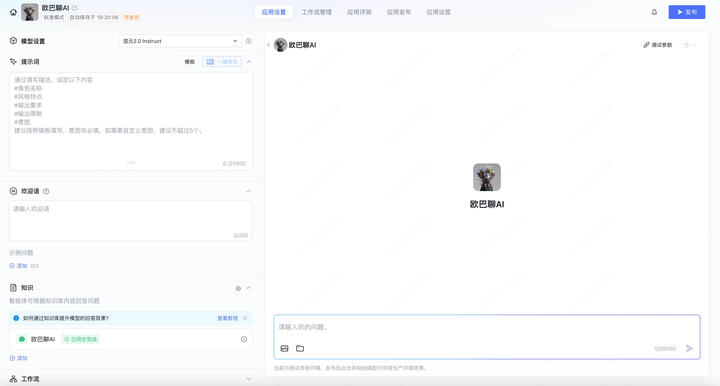Open the 混元2.0 Instruct model dropdown
The image size is (720, 386).
[x=180, y=41]
